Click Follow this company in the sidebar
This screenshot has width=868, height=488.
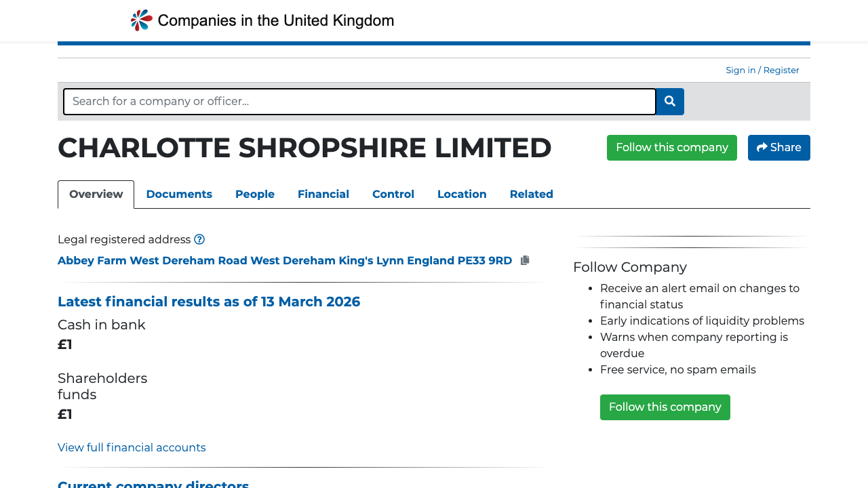[x=665, y=407]
